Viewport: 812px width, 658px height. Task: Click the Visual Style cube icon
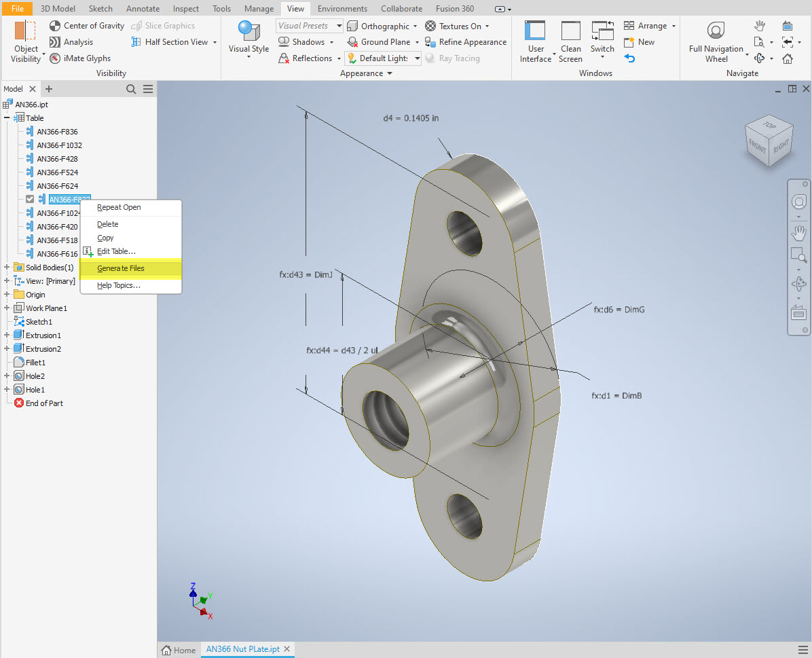click(248, 33)
